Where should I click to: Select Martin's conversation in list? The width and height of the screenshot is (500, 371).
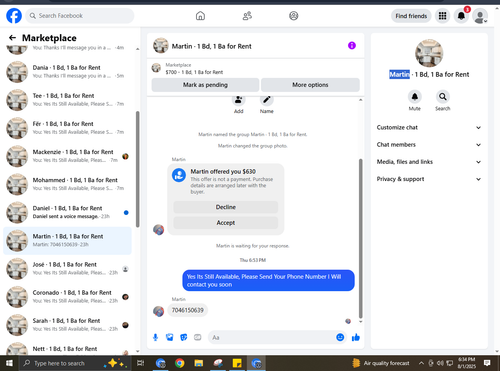pos(68,241)
